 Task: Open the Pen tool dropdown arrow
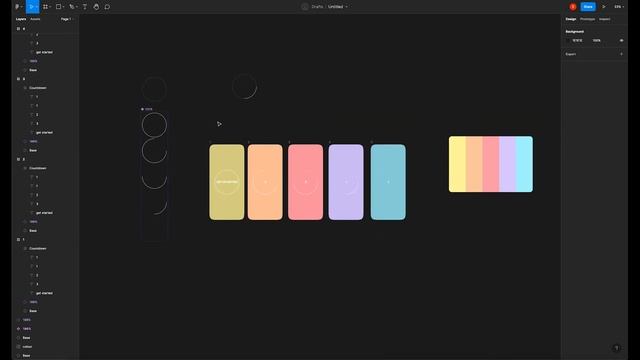(x=77, y=7)
